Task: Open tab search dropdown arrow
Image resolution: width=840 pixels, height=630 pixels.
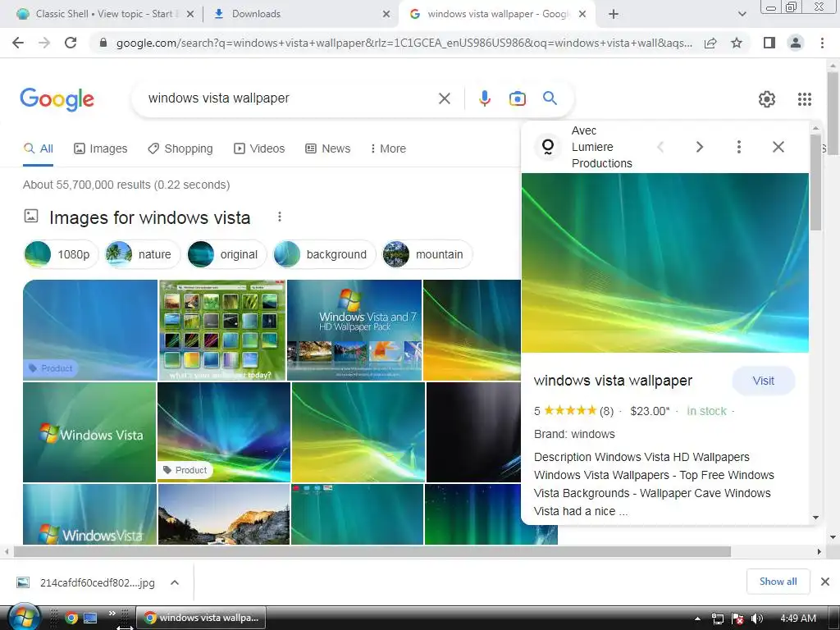Action: [742, 14]
